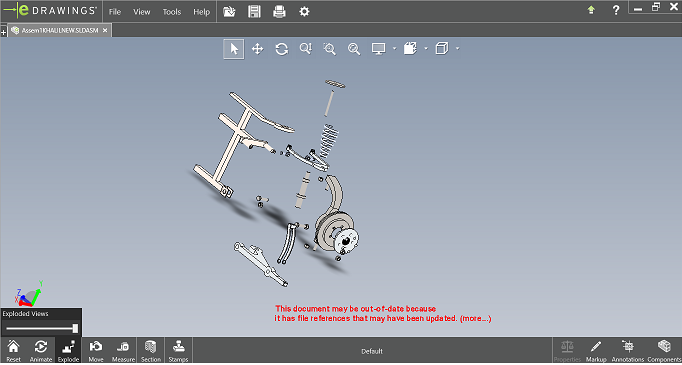Viewport: 682px width, 365px height.
Task: Select the Move component tool
Action: coord(96,351)
